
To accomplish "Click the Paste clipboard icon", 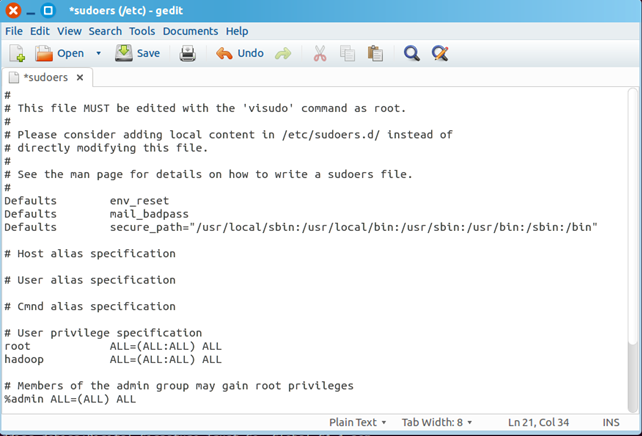I will point(375,53).
